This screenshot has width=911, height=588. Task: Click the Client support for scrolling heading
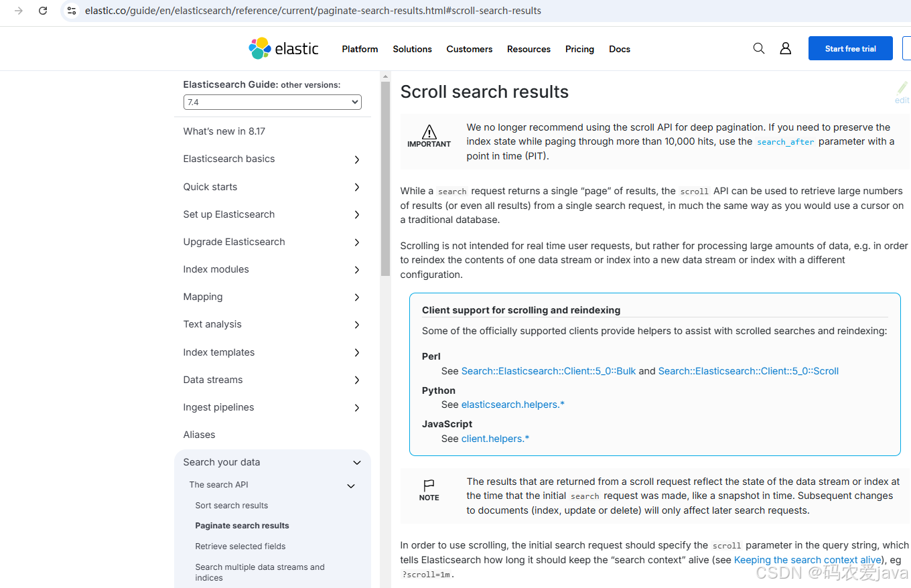[x=521, y=310]
